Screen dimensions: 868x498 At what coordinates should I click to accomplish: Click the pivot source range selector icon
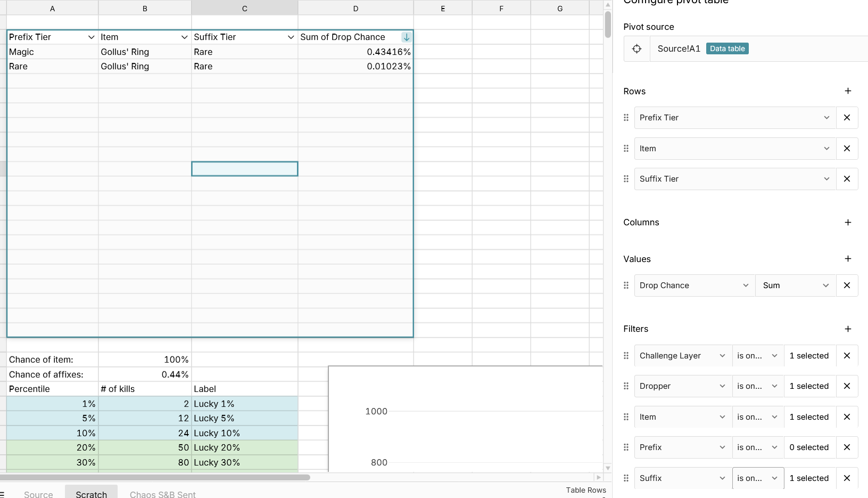tap(636, 49)
